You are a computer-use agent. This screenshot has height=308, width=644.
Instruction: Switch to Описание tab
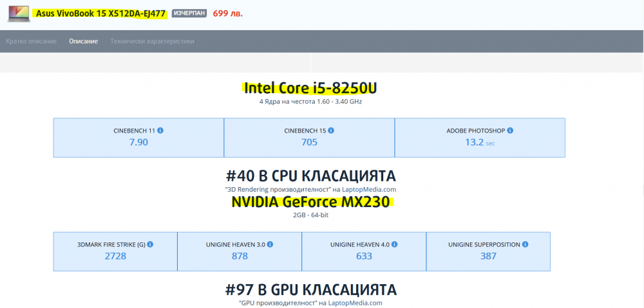83,41
